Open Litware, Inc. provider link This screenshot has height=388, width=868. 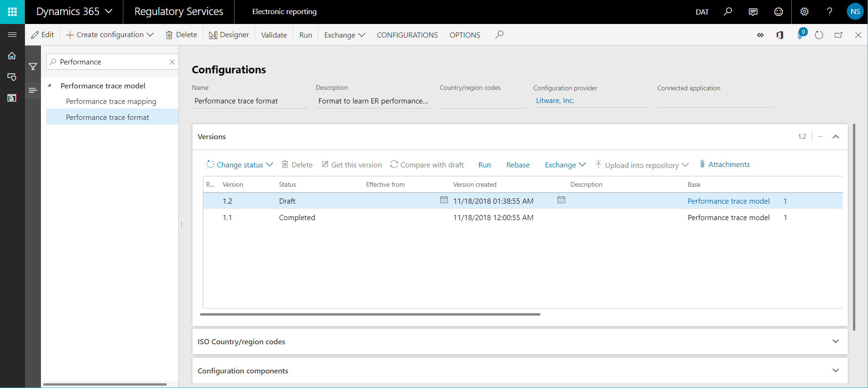pos(555,100)
